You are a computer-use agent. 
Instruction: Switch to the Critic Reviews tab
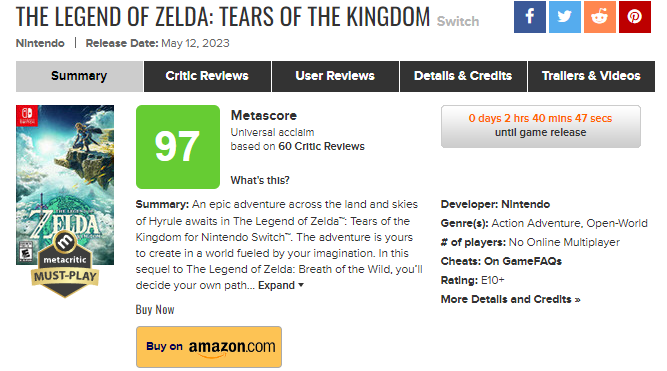tap(207, 76)
